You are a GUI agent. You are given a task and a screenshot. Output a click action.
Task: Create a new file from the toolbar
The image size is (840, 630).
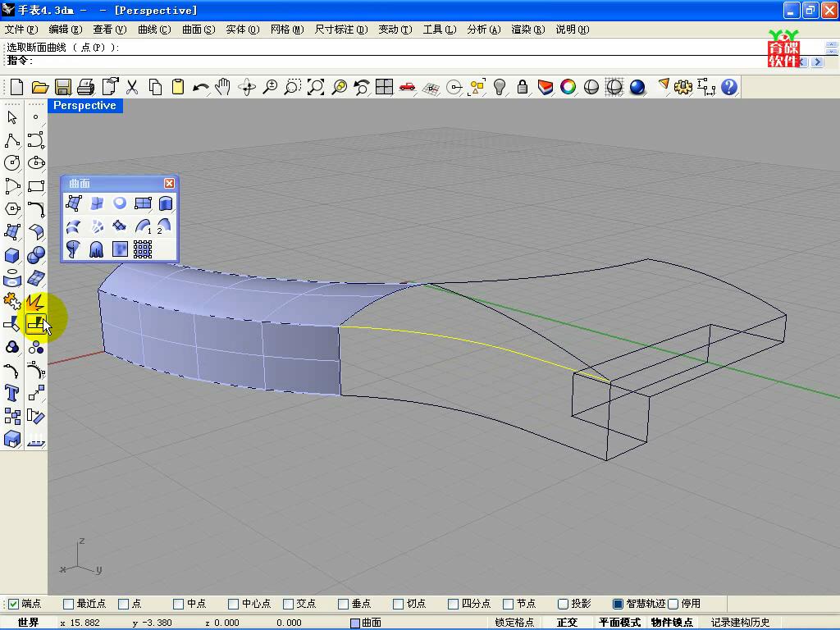coord(16,87)
